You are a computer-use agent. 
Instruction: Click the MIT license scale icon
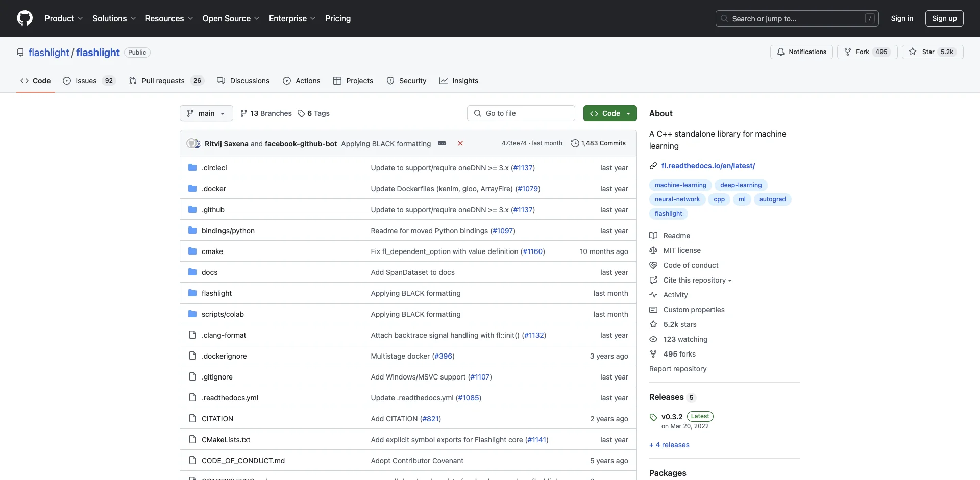click(653, 250)
